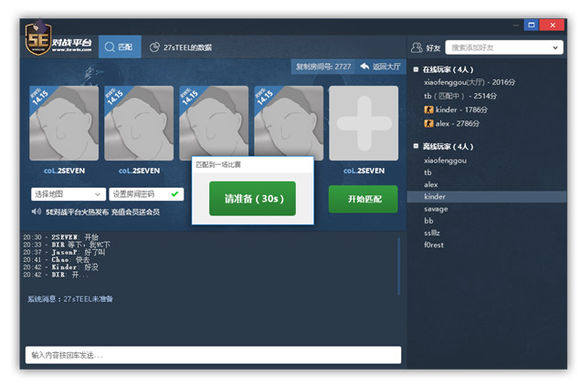Click the return arrow to 返回大厅
The width and height of the screenshot is (580, 385).
[x=365, y=66]
